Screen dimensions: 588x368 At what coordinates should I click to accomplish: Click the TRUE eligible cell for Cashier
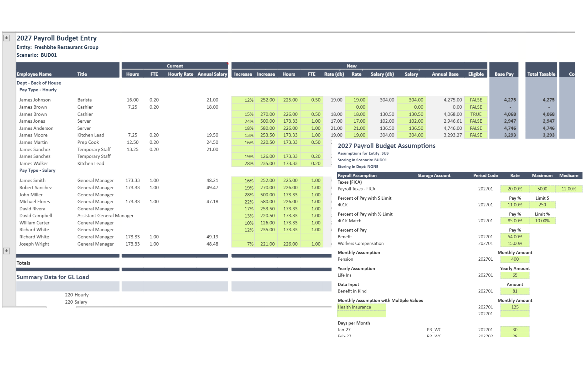476,114
